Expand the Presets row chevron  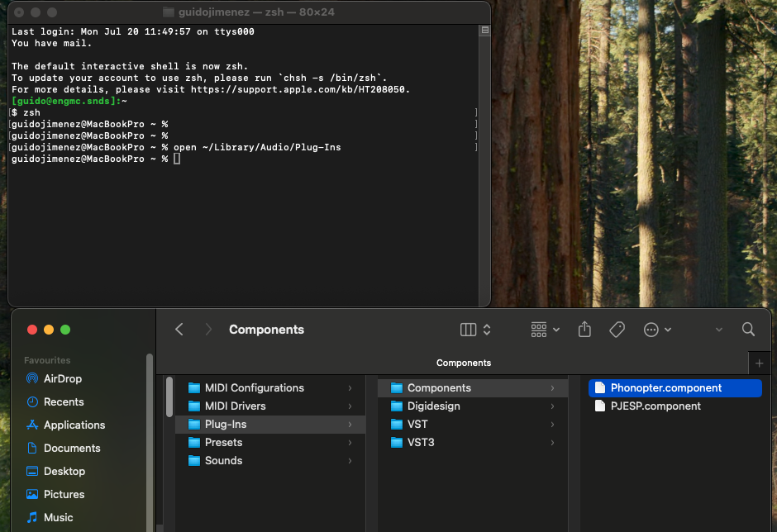(350, 442)
